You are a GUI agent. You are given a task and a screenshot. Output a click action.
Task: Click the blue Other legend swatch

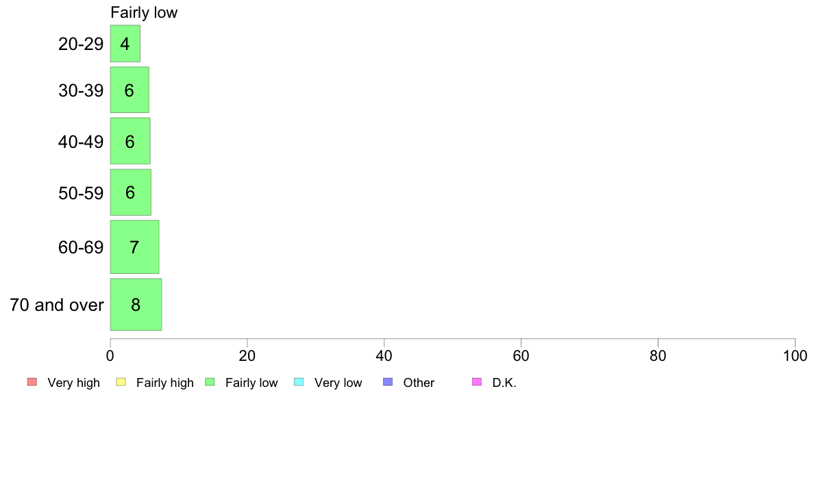[388, 382]
